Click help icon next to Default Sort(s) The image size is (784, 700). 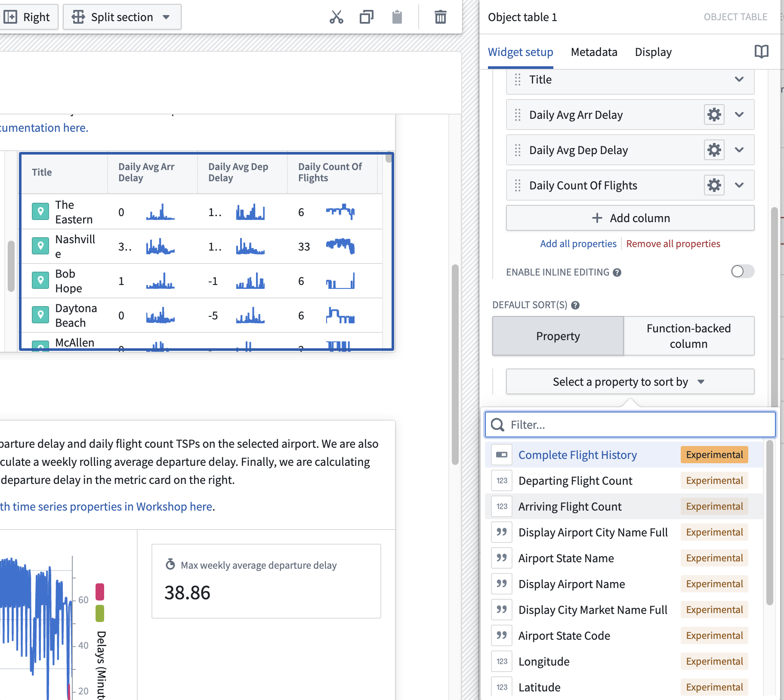(575, 305)
